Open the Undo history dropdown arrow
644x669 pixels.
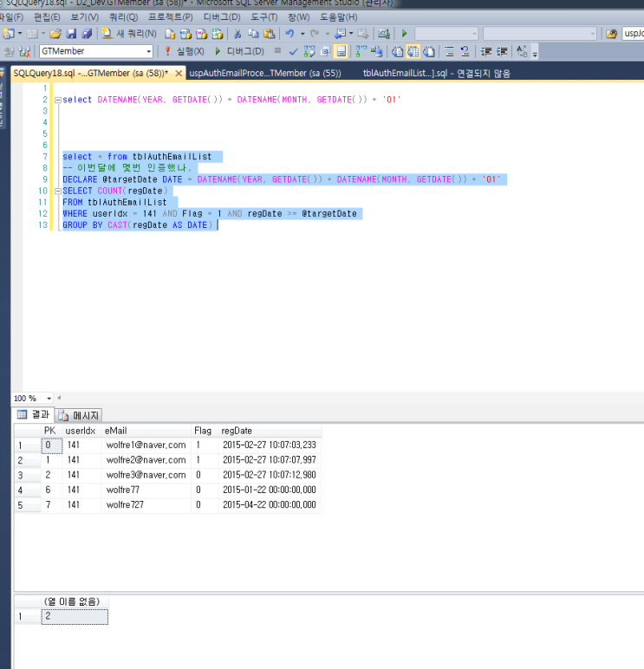(x=302, y=33)
